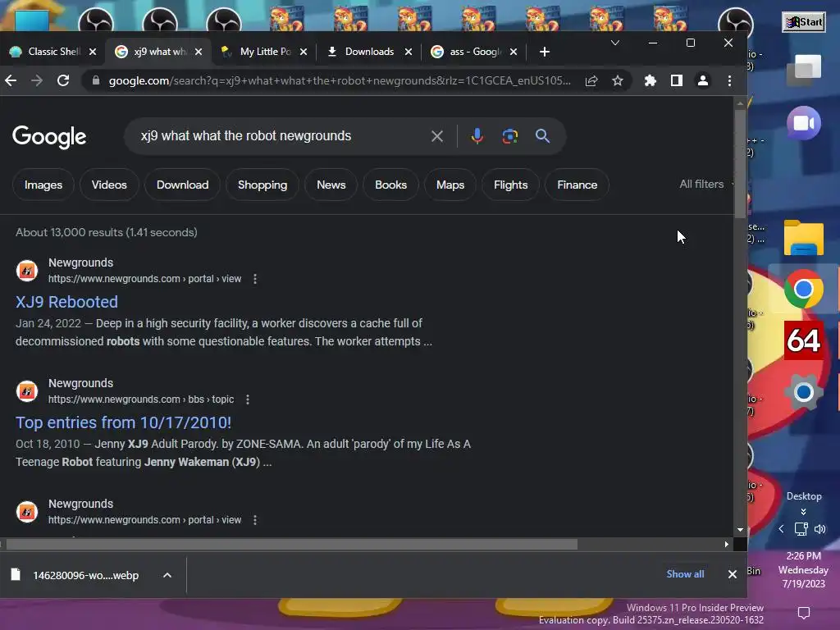Image resolution: width=840 pixels, height=630 pixels.
Task: Open the Chrome three-dot menu
Action: (729, 80)
